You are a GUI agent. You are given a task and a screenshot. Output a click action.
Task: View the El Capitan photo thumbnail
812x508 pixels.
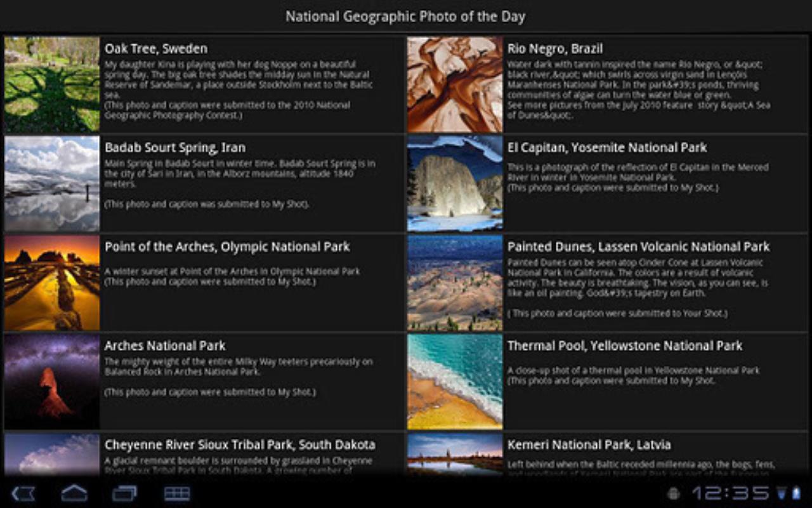(455, 184)
